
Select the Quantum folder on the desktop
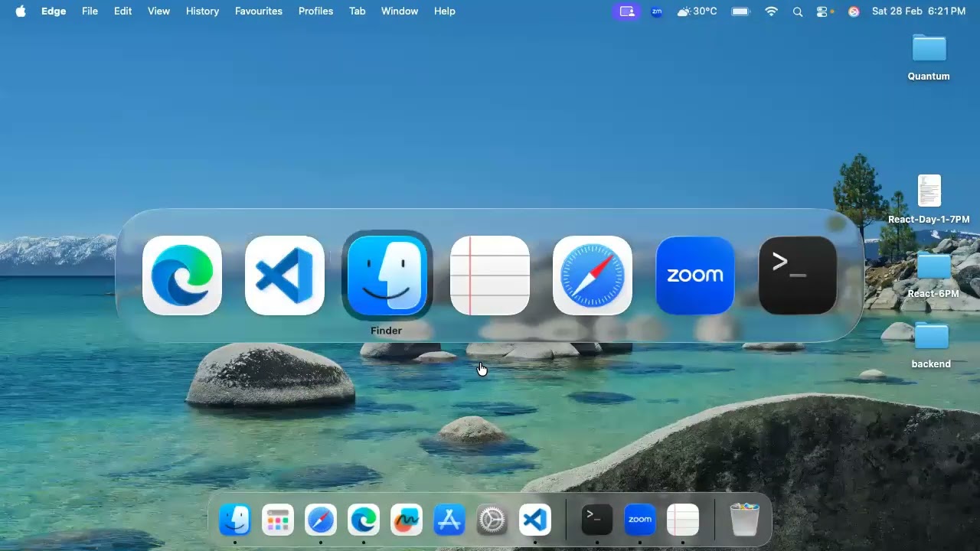tap(929, 57)
